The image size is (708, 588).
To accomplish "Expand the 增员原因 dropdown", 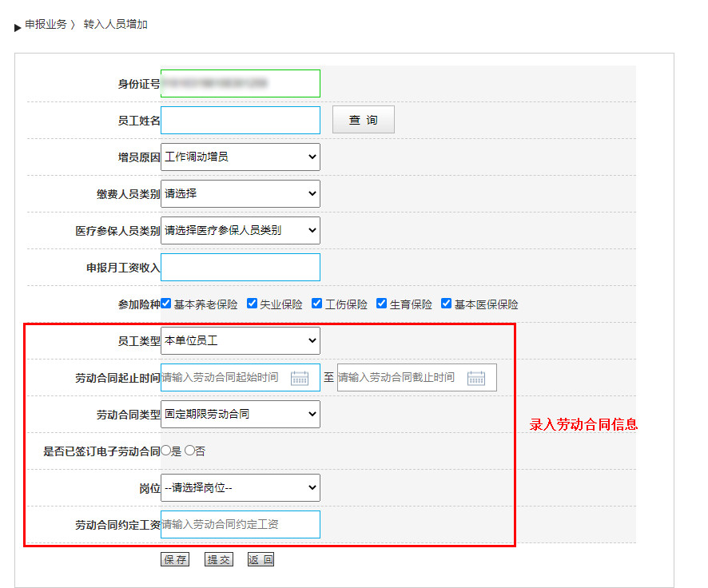I will (x=240, y=157).
